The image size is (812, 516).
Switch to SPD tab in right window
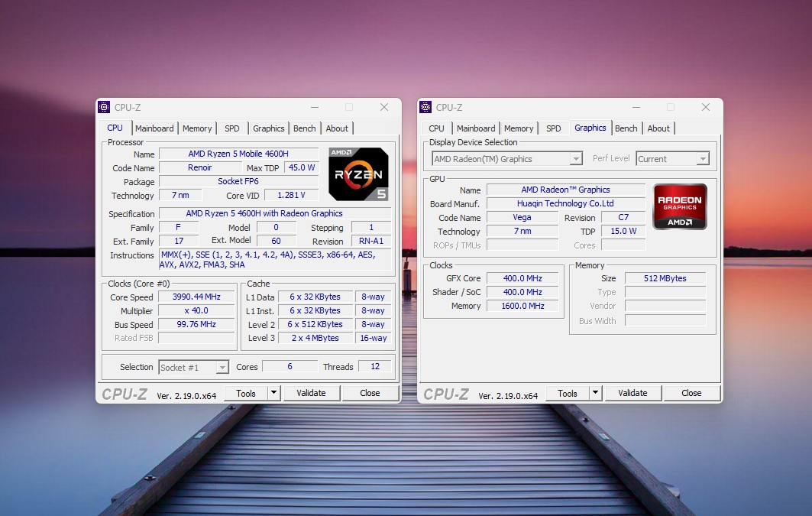(x=554, y=128)
